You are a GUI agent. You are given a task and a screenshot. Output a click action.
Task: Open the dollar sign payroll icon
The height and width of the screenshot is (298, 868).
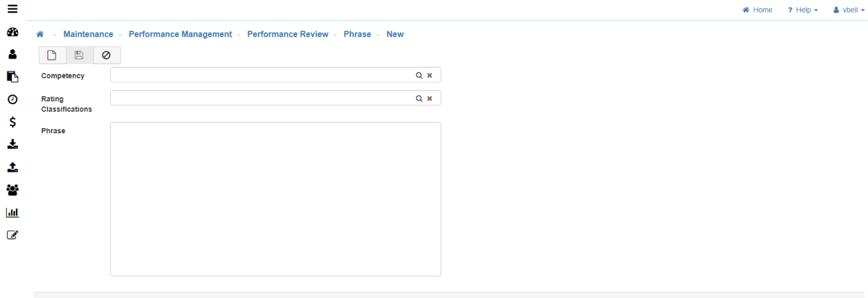tap(12, 122)
